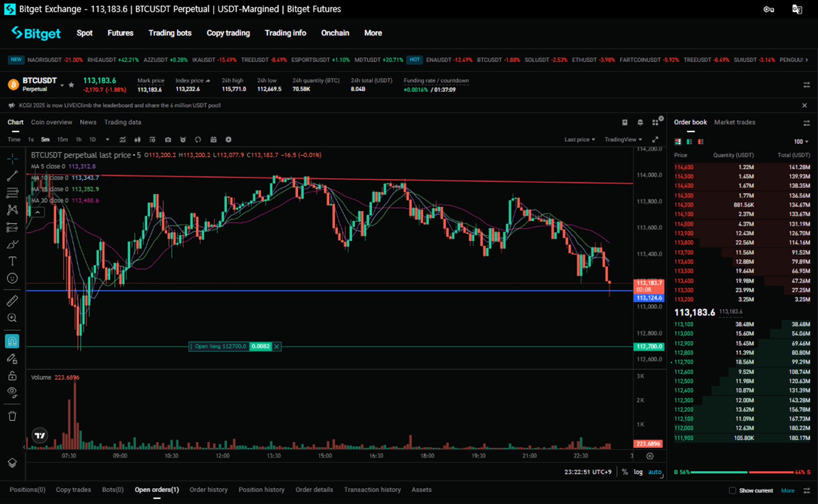Select the 1h time interval
The height and width of the screenshot is (504, 818).
tap(78, 140)
